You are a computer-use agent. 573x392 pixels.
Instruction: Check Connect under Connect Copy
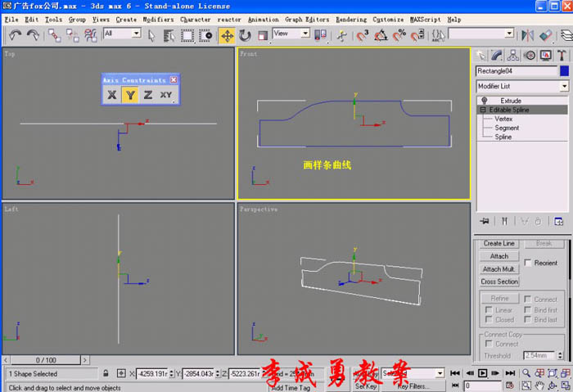[x=489, y=344]
